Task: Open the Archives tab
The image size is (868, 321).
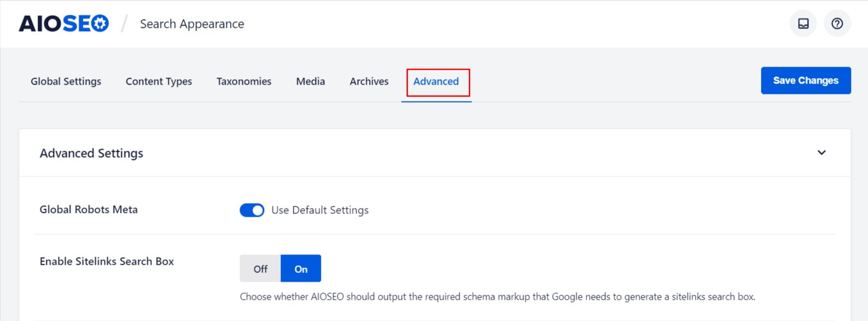Action: click(369, 81)
